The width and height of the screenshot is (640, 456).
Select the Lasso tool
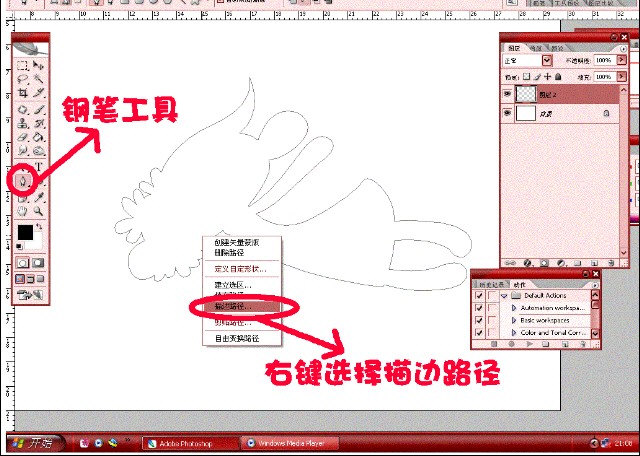(x=22, y=79)
